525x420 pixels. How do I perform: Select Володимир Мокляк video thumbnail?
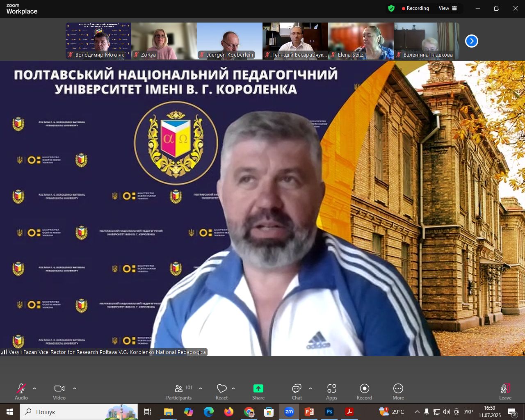pyautogui.click(x=98, y=41)
